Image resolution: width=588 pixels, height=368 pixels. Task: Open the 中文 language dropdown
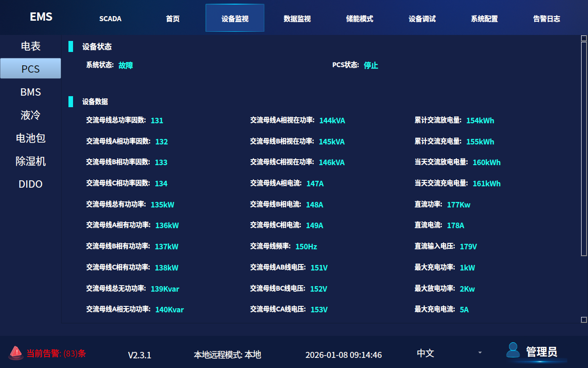pyautogui.click(x=449, y=353)
